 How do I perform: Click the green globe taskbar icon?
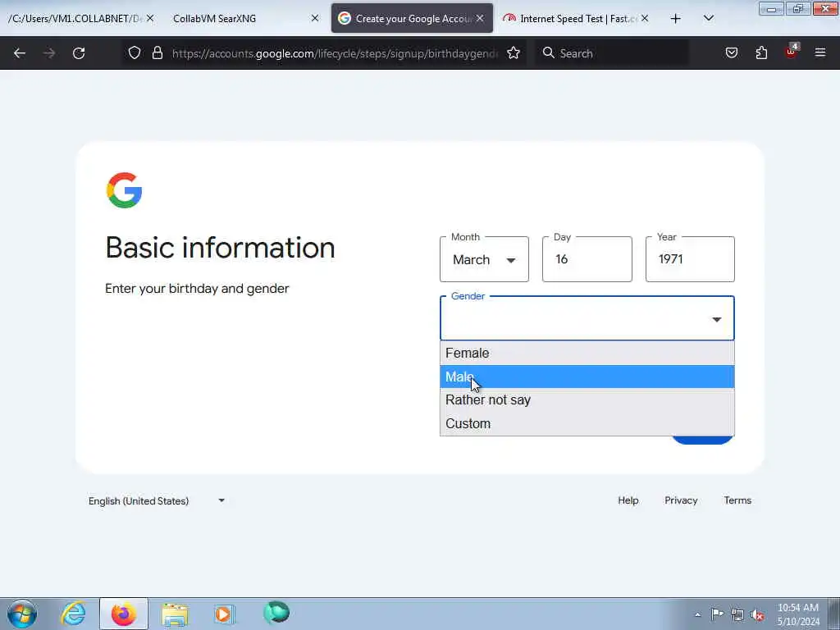[x=276, y=613]
